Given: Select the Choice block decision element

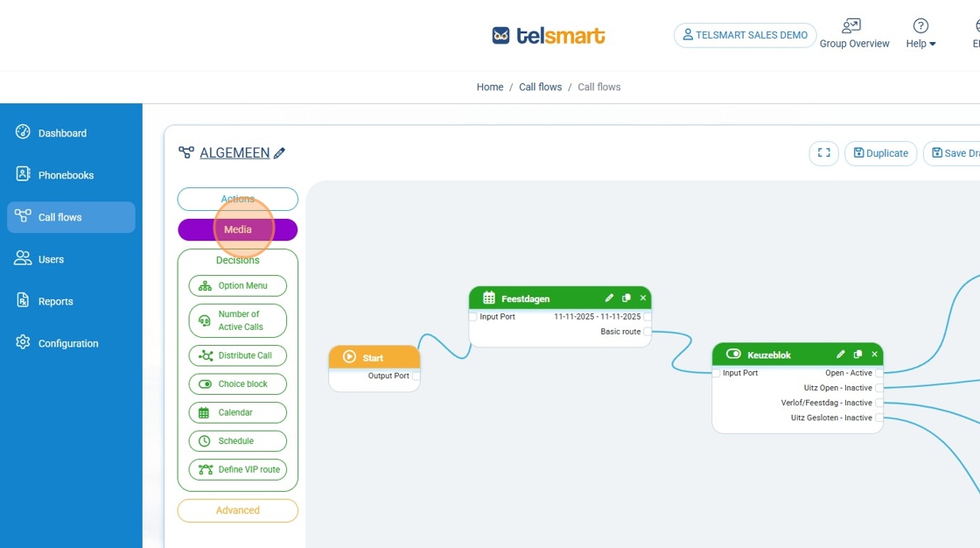Looking at the screenshot, I should point(237,384).
